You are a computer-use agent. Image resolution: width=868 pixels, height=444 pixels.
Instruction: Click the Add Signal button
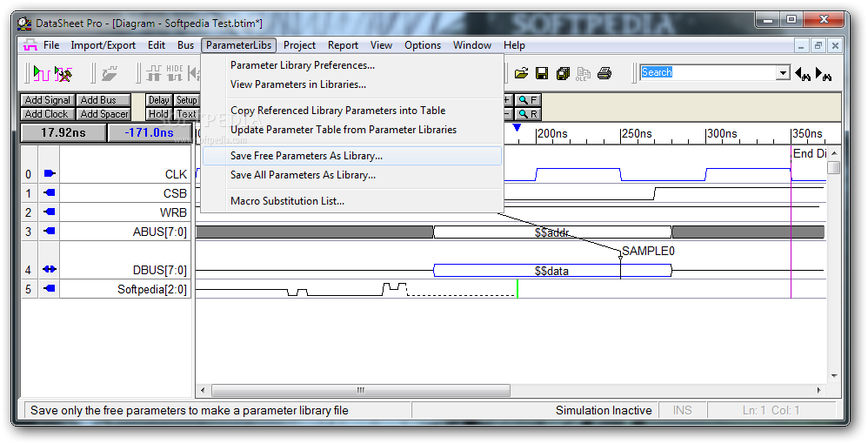[x=48, y=100]
